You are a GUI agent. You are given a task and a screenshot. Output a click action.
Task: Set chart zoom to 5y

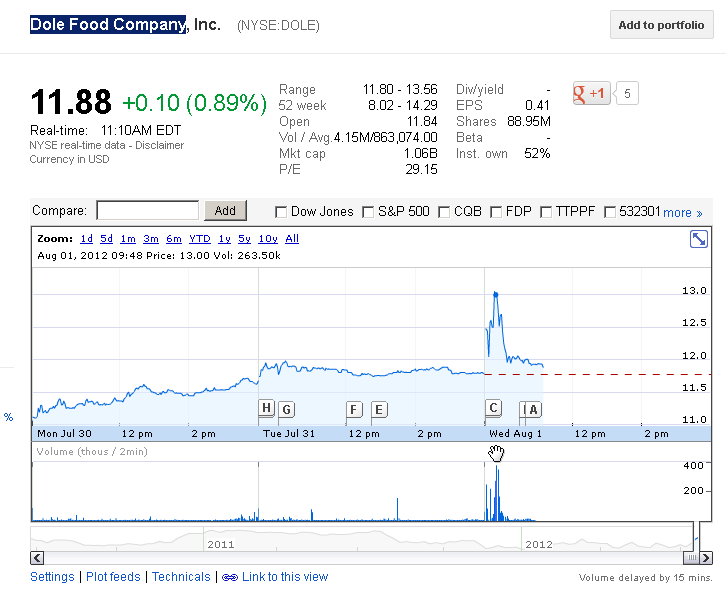(x=244, y=239)
